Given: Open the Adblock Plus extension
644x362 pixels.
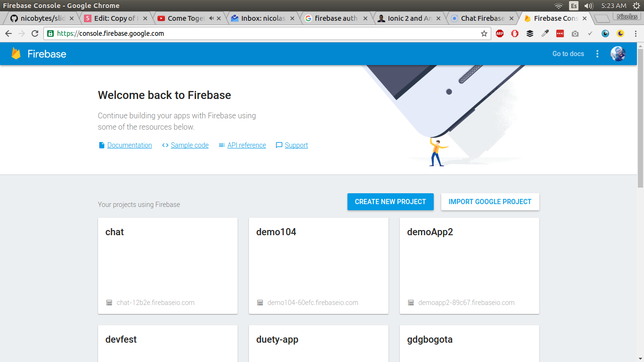Looking at the screenshot, I should click(500, 33).
